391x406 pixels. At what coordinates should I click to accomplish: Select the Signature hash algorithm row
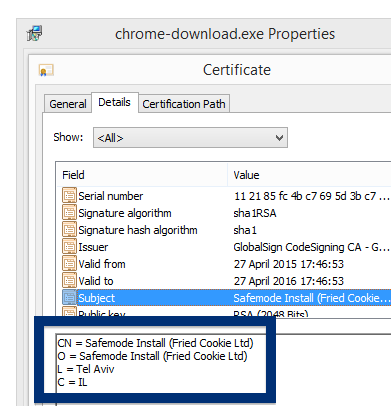pyautogui.click(x=226, y=230)
